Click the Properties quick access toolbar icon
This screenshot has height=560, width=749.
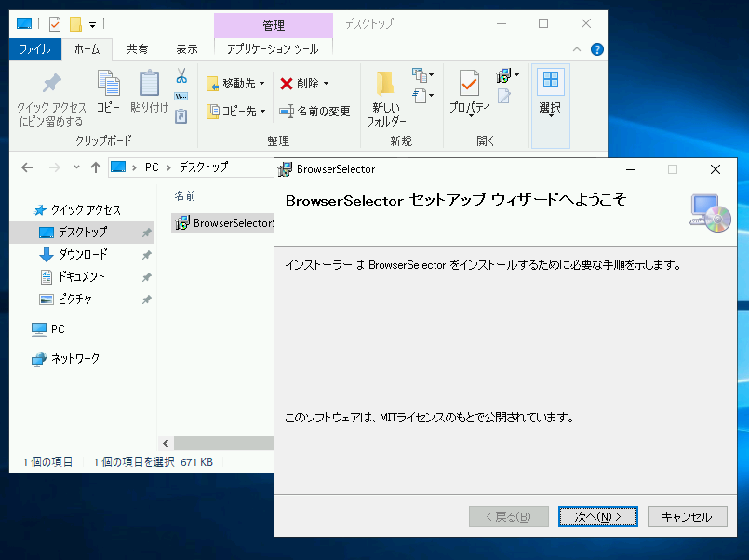(x=55, y=23)
